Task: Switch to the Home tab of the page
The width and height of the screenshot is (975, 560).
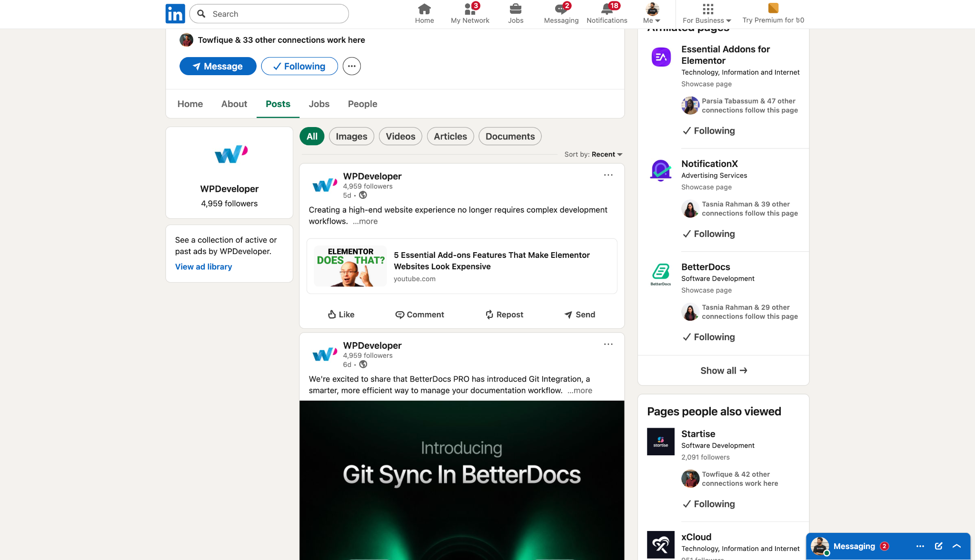Action: pos(190,104)
